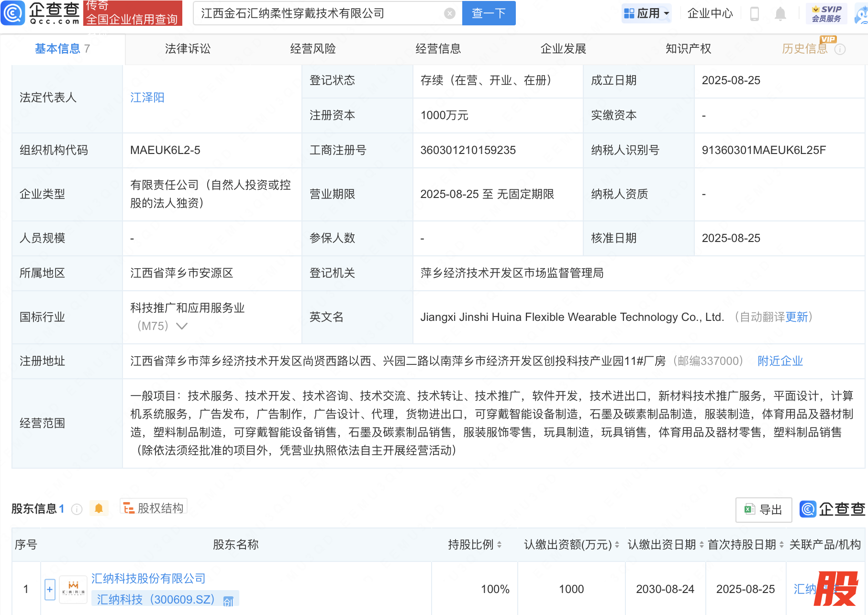This screenshot has width=868, height=615.
Task: Click the Qcc logo in header
Action: pyautogui.click(x=41, y=13)
